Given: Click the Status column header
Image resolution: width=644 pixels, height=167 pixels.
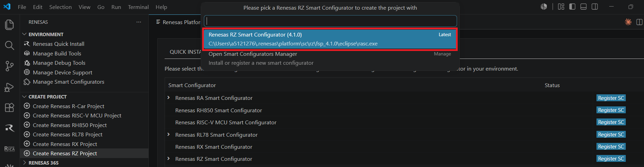Looking at the screenshot, I should [552, 85].
